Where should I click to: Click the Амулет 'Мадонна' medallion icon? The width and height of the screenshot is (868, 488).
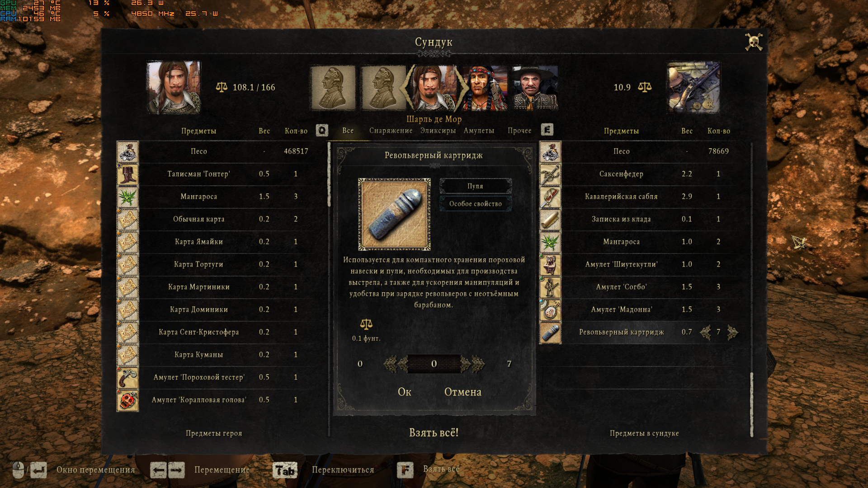pyautogui.click(x=550, y=310)
